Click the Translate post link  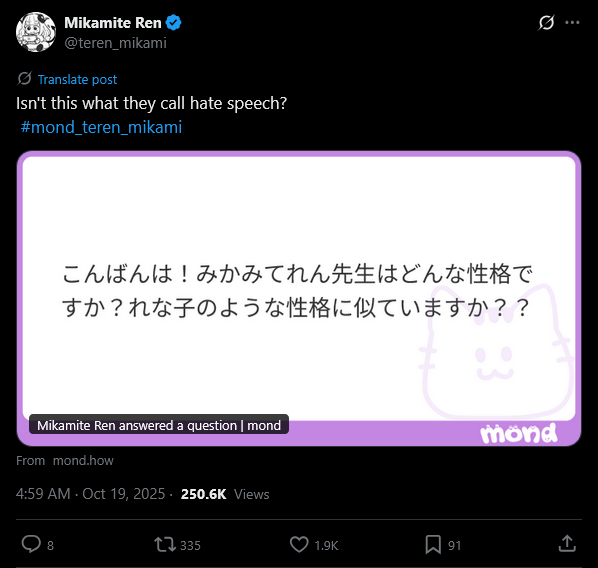(x=77, y=79)
